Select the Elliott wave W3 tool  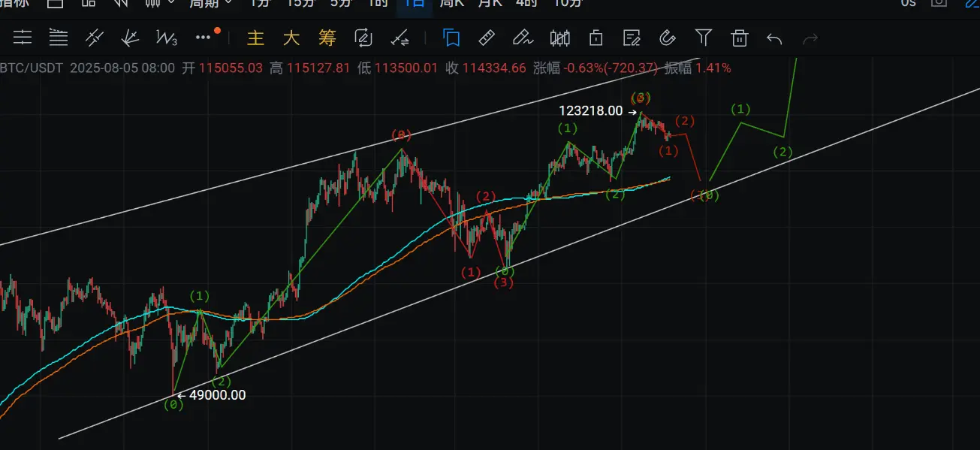(x=166, y=37)
